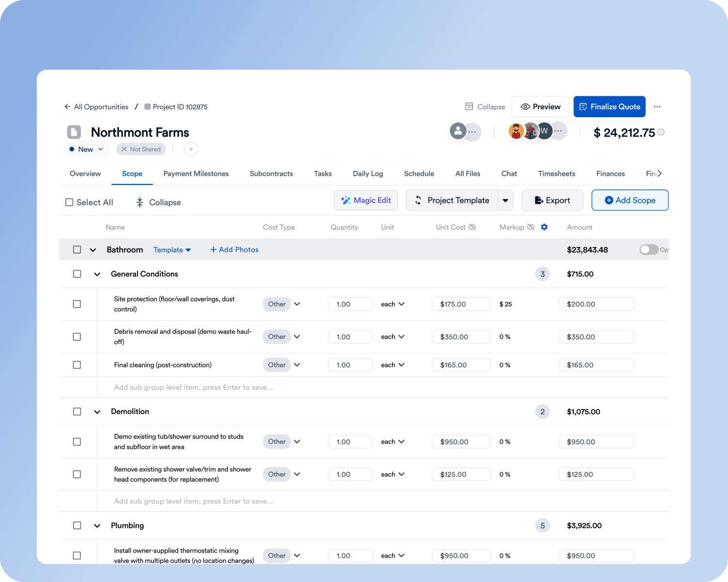
Task: Open the New status dropdown
Action: 86,149
